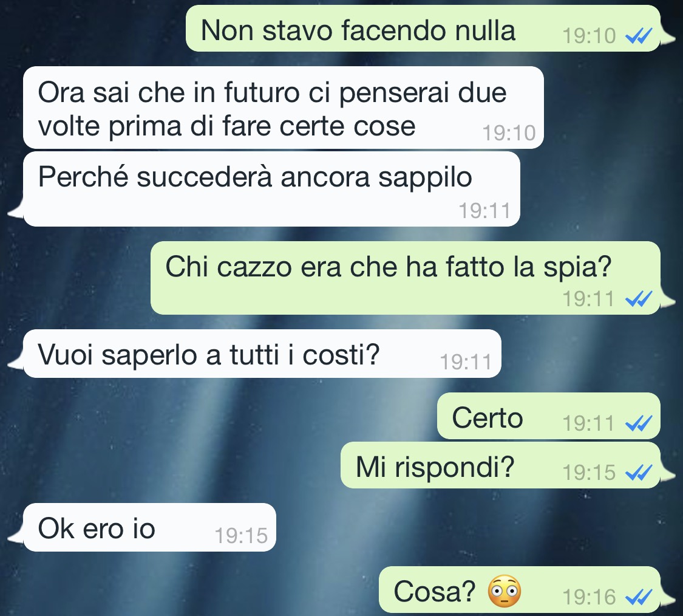This screenshot has width=683, height=616.
Task: Tap the 19:16 timestamp on the last message
Action: point(589,597)
